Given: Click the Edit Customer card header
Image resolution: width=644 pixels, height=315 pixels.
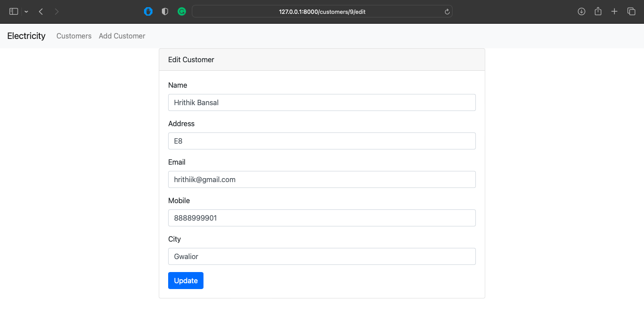Looking at the screenshot, I should (x=322, y=60).
